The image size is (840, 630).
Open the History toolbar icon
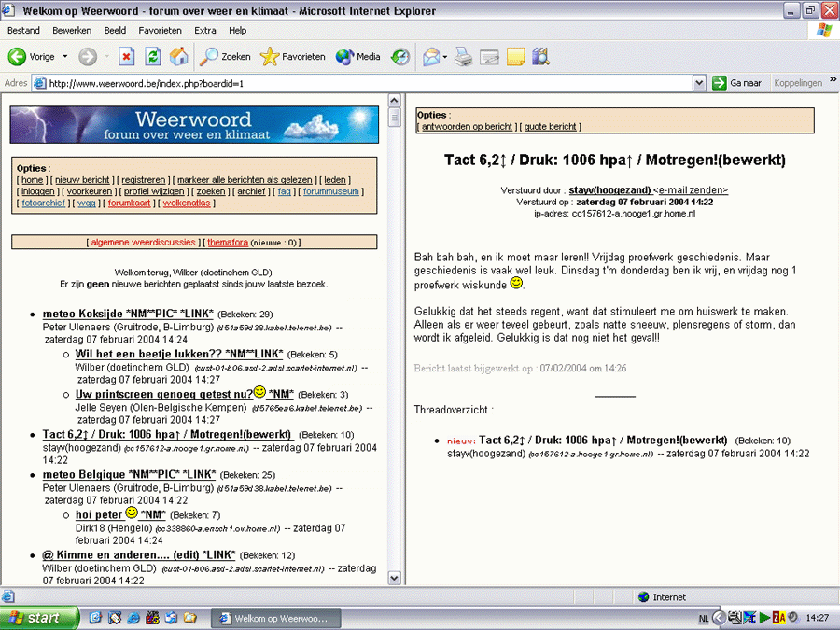400,57
